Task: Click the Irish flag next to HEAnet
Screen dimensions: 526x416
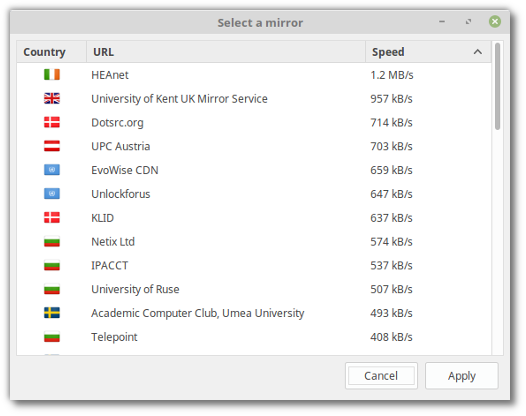Action: [x=52, y=74]
